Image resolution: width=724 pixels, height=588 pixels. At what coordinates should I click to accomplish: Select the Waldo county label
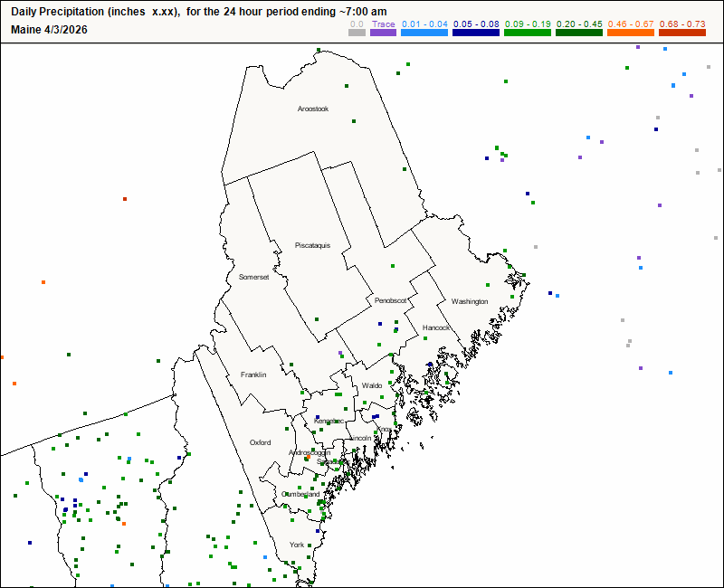(372, 385)
